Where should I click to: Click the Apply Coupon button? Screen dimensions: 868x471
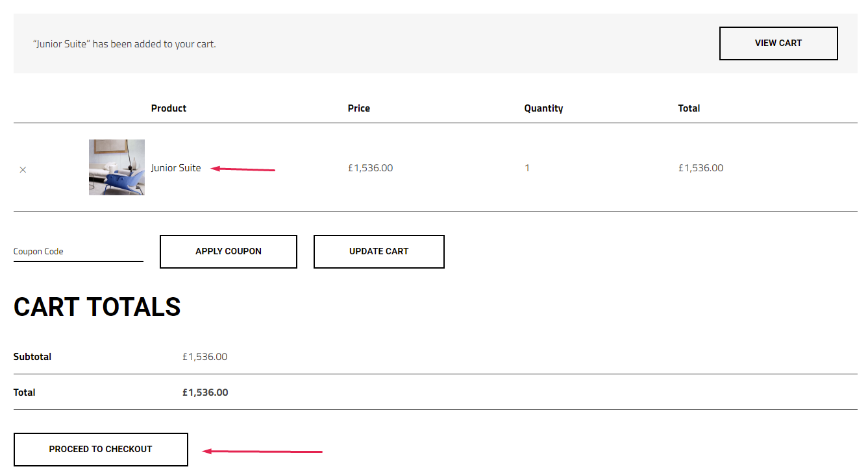point(229,252)
